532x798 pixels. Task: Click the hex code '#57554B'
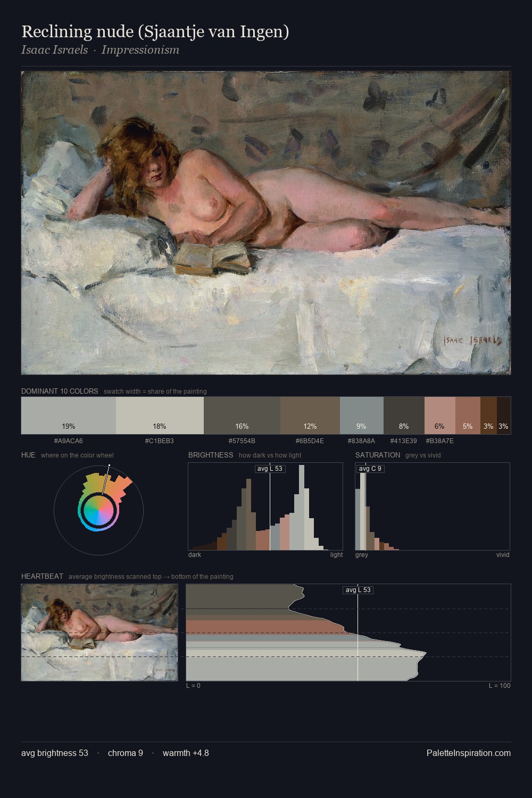[242, 441]
